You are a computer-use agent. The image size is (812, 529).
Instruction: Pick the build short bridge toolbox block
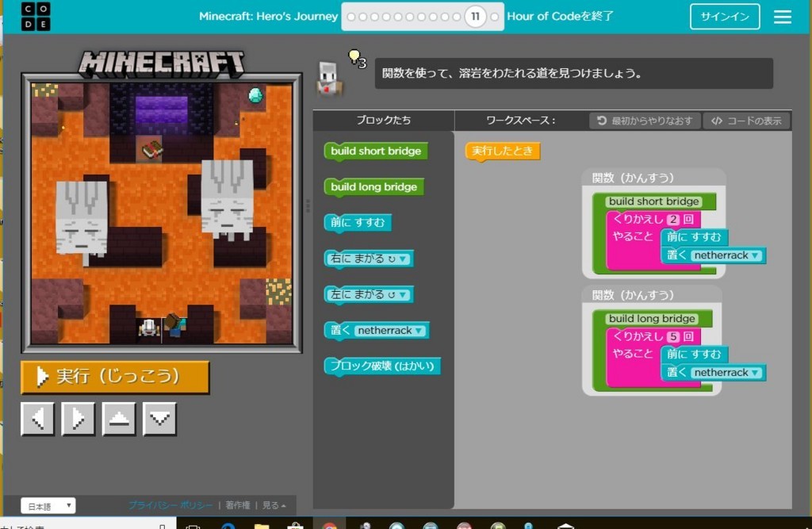pyautogui.click(x=376, y=151)
